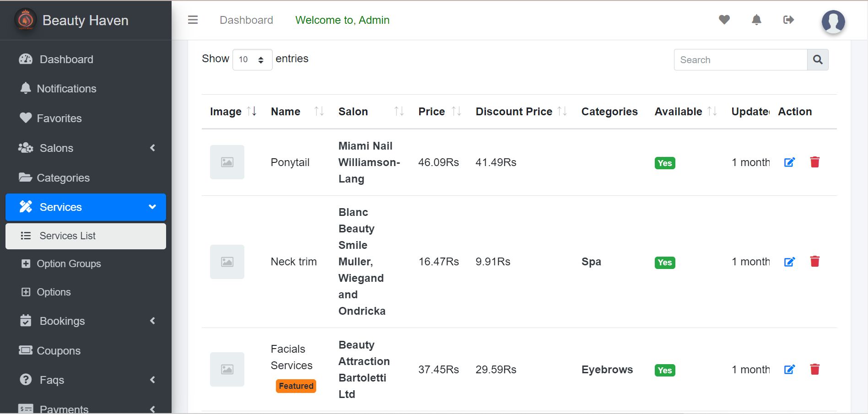Click the search magnifier button
Image resolution: width=868 pixels, height=414 pixels.
[818, 60]
